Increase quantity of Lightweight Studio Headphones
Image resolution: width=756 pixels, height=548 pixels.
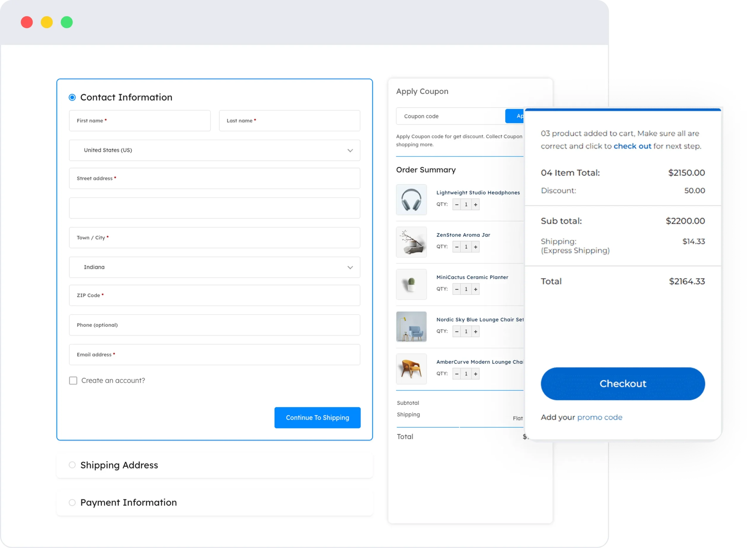(476, 204)
